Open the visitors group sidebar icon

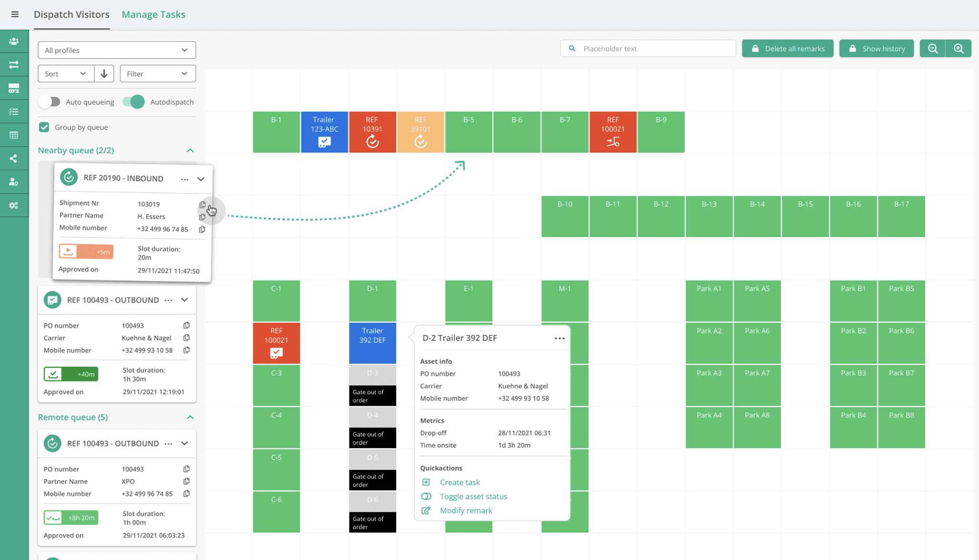pos(14,41)
